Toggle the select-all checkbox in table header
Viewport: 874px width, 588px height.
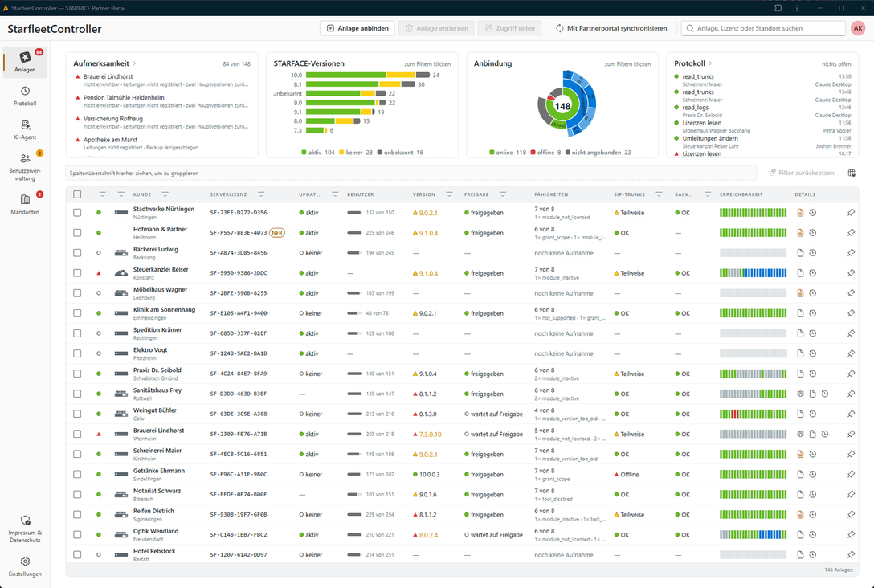[x=77, y=194]
